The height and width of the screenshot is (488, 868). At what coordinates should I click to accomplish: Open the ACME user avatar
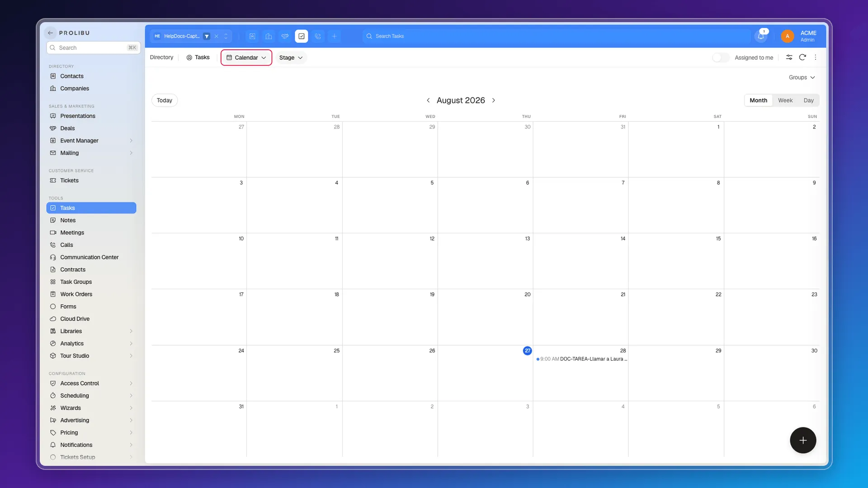[x=787, y=36]
